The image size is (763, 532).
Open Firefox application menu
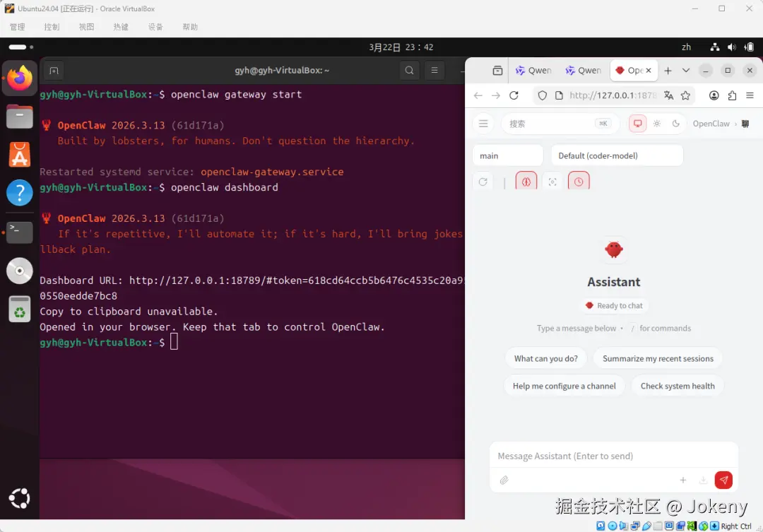(x=750, y=95)
